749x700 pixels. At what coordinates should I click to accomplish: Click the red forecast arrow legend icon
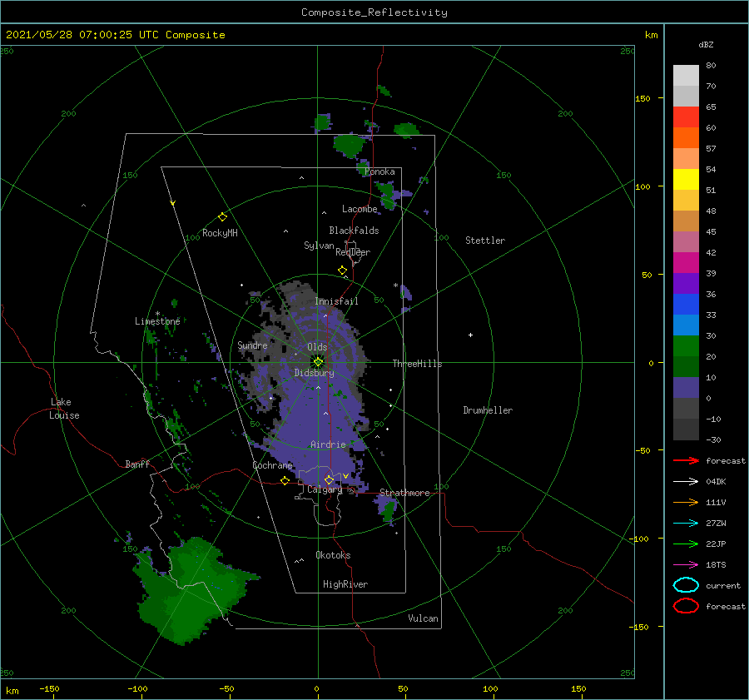tap(686, 460)
